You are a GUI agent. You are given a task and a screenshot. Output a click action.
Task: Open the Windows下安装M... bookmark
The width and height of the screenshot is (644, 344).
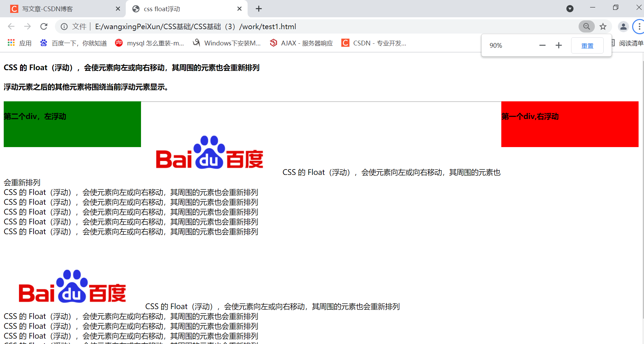[x=227, y=43]
